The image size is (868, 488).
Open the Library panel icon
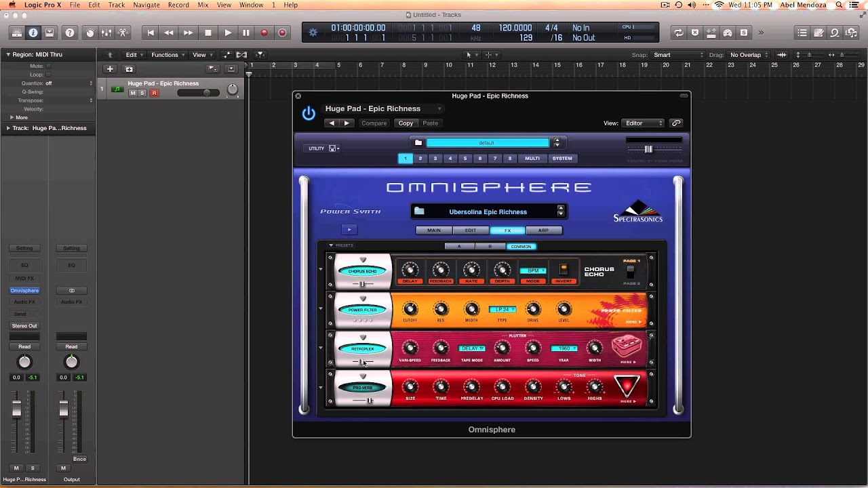tap(18, 33)
